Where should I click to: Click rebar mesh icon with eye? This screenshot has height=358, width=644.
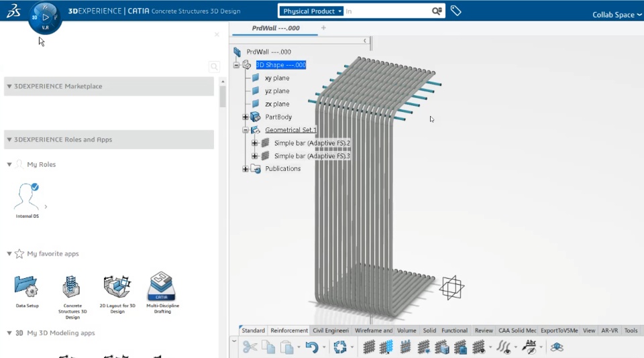point(478,347)
